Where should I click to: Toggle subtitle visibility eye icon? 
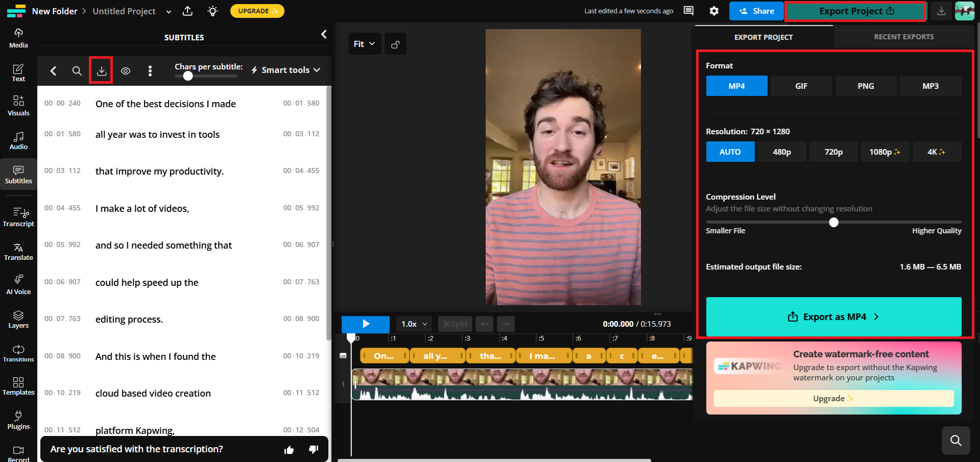(x=126, y=70)
